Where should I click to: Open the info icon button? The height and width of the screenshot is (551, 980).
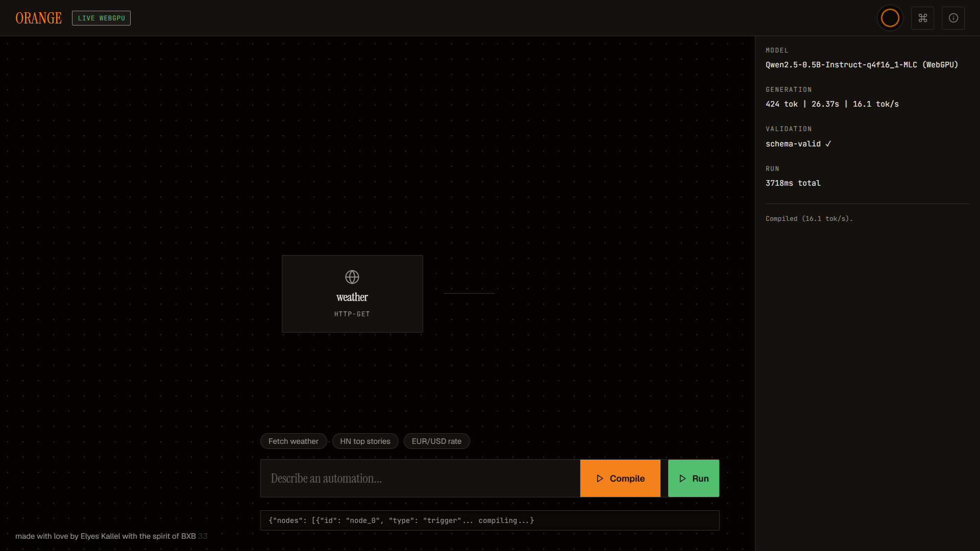[x=953, y=18]
